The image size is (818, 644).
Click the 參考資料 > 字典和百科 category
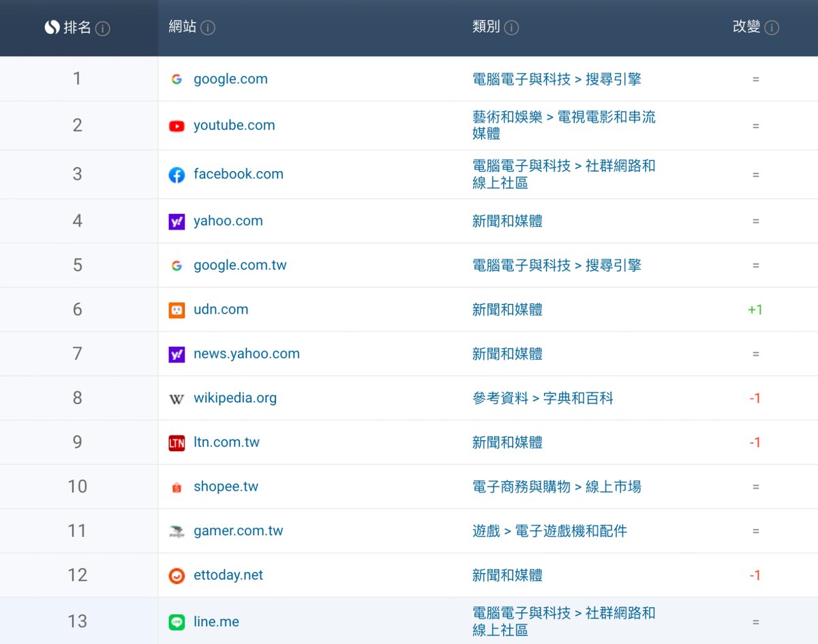point(543,398)
